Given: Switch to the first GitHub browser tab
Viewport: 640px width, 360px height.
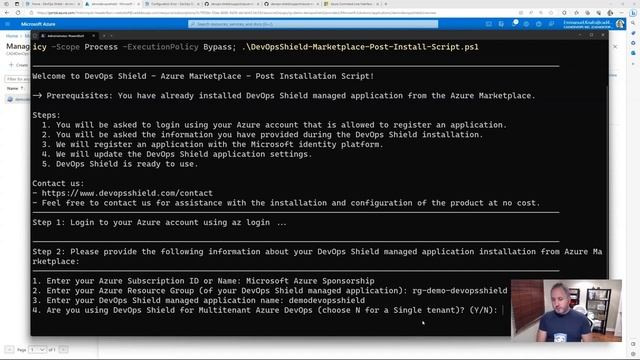Looking at the screenshot, I should click(x=231, y=4).
